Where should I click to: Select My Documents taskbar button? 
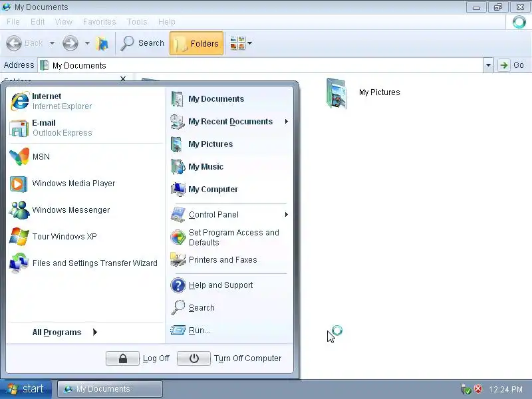pos(110,389)
